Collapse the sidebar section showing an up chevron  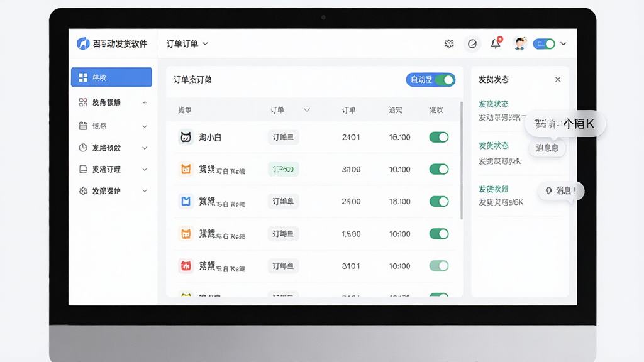145,102
